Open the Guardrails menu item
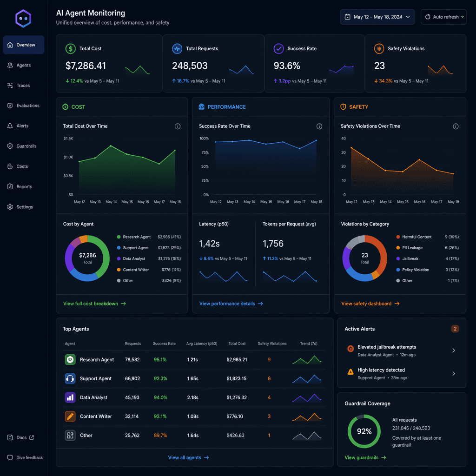 (24, 146)
